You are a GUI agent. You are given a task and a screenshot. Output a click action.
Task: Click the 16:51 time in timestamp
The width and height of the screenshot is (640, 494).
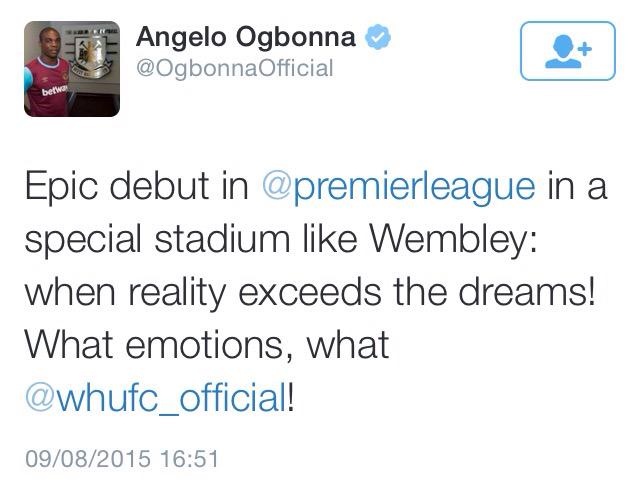pyautogui.click(x=189, y=458)
